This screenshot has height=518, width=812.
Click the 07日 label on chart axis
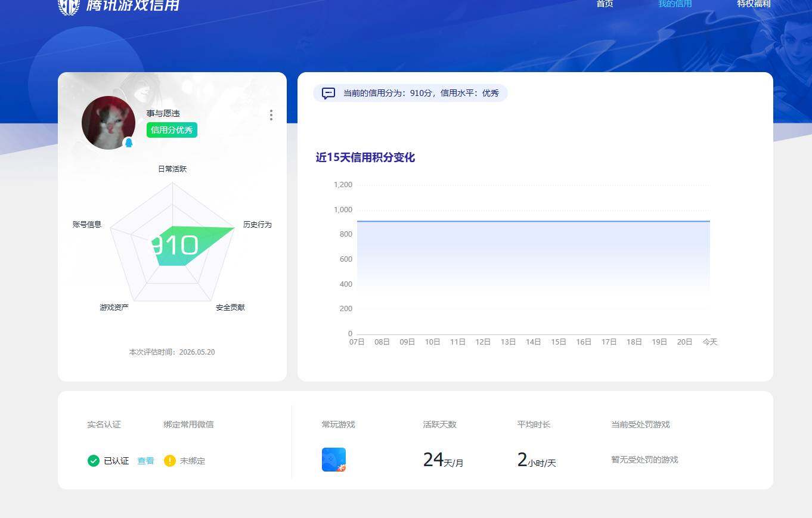357,342
